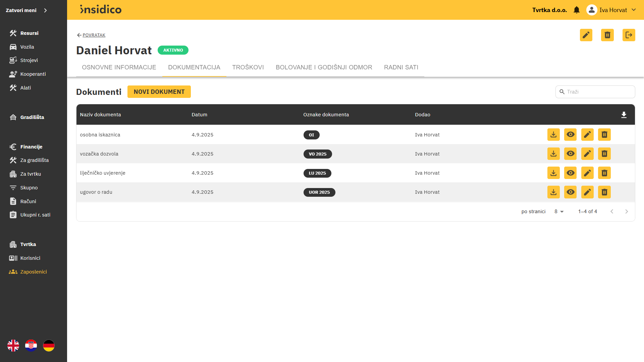This screenshot has width=644, height=362.
Task: Click download-all icon in table header
Action: pyautogui.click(x=624, y=115)
